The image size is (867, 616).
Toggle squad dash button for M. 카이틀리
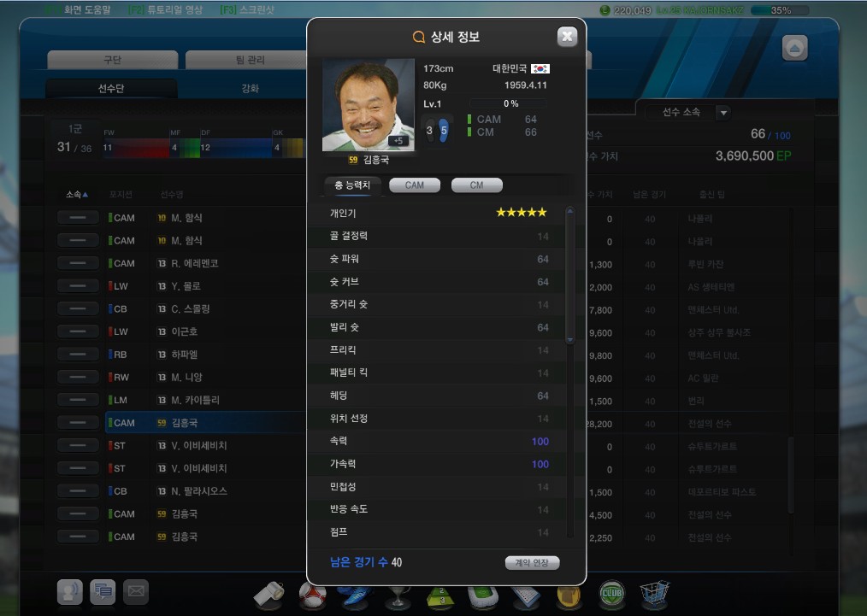point(78,400)
